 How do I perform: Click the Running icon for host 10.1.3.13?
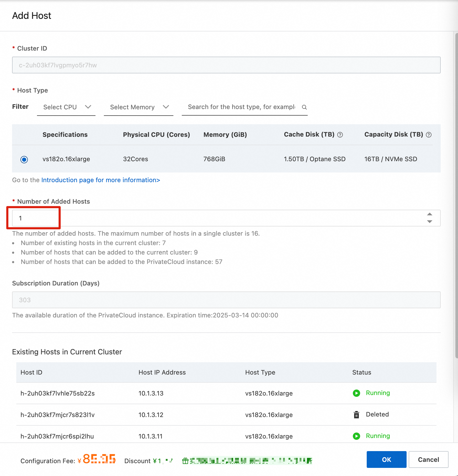(356, 393)
